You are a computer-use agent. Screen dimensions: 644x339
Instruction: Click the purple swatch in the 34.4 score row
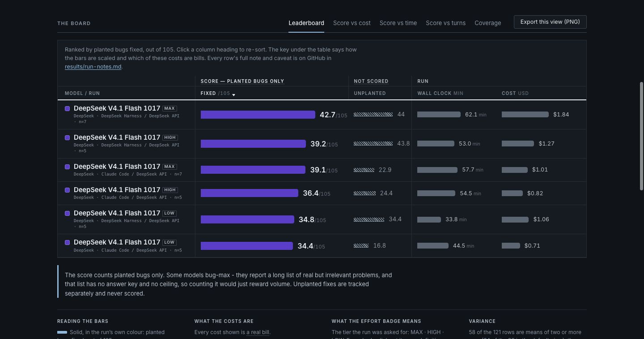point(67,242)
